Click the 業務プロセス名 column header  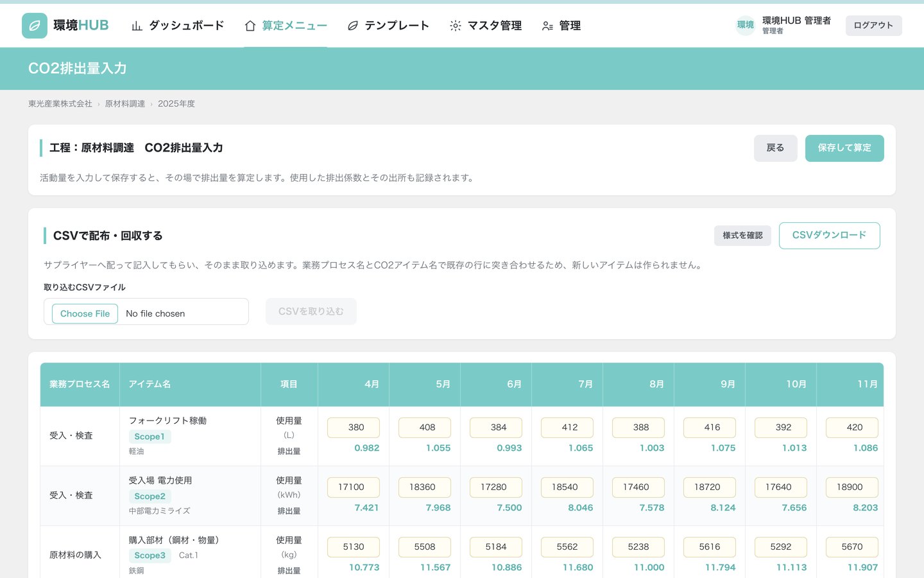(x=80, y=384)
